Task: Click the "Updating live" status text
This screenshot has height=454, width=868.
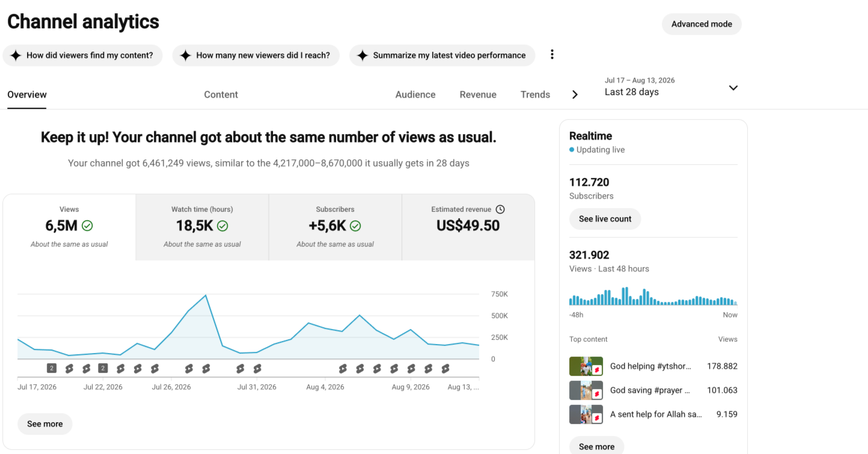Action: (601, 150)
